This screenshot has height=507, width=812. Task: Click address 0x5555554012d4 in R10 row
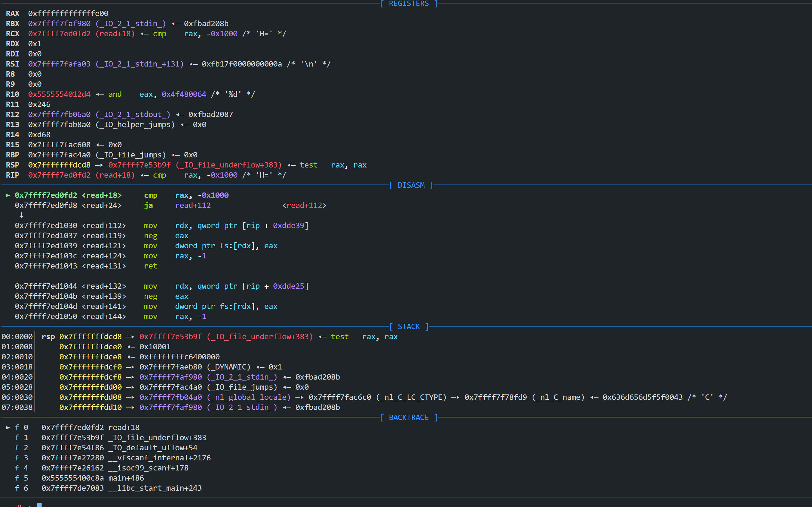point(59,94)
